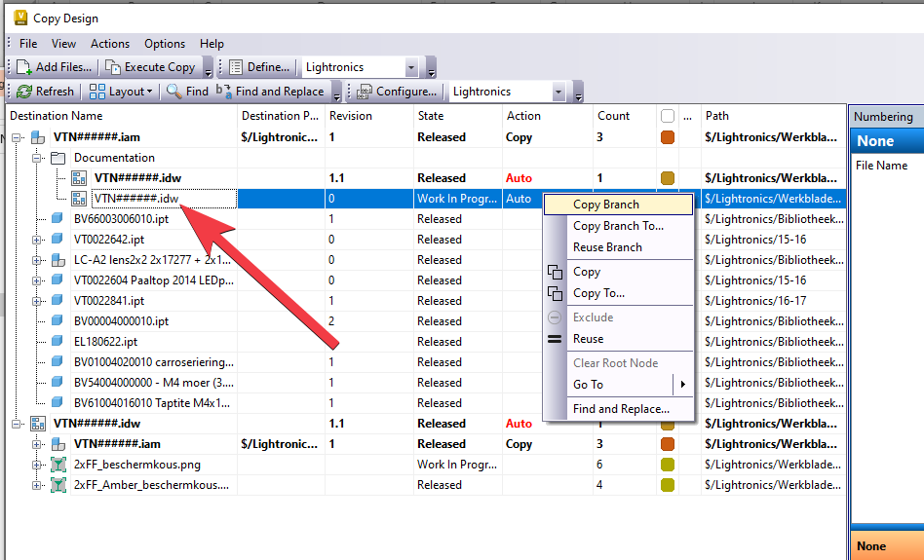Open the Layout toolbar menu
Image resolution: width=924 pixels, height=560 pixels.
coord(122,92)
